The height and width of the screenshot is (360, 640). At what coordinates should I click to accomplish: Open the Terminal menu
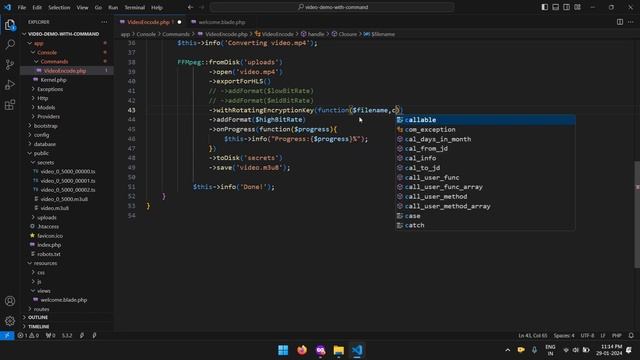click(x=135, y=7)
